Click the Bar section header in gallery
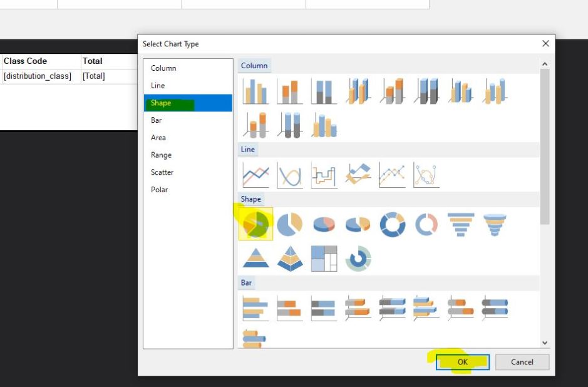This screenshot has height=387, width=588. pyautogui.click(x=246, y=283)
